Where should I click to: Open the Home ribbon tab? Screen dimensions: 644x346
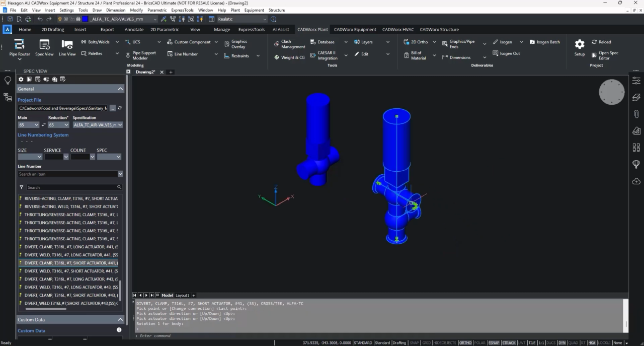click(25, 29)
